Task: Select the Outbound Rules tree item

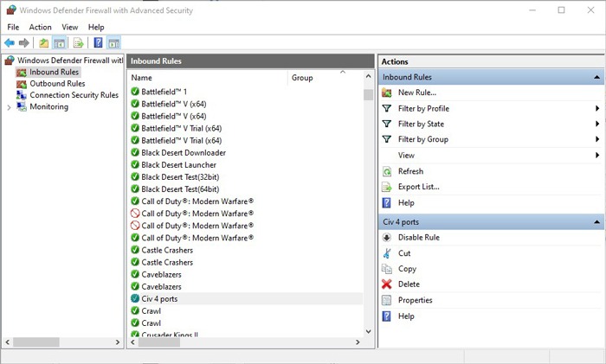Action: tap(57, 84)
